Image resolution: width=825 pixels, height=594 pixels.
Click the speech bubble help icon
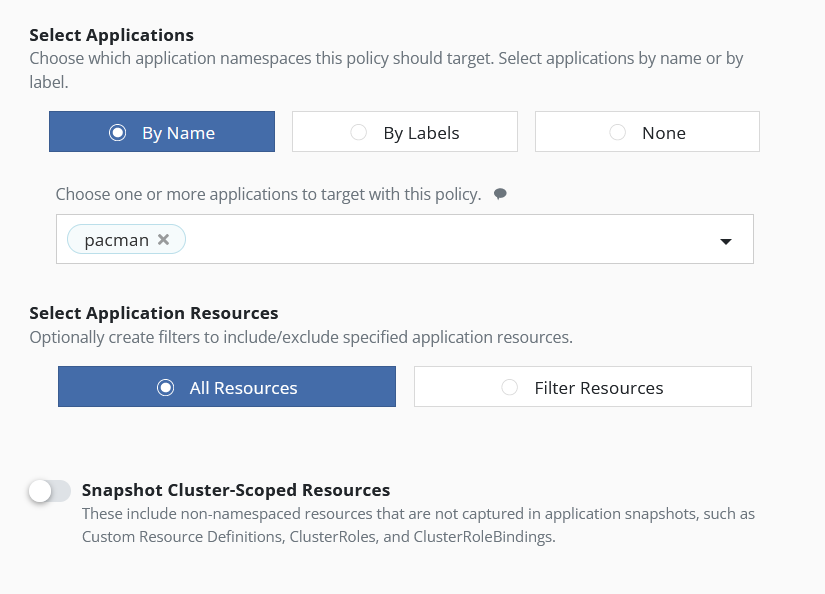500,194
